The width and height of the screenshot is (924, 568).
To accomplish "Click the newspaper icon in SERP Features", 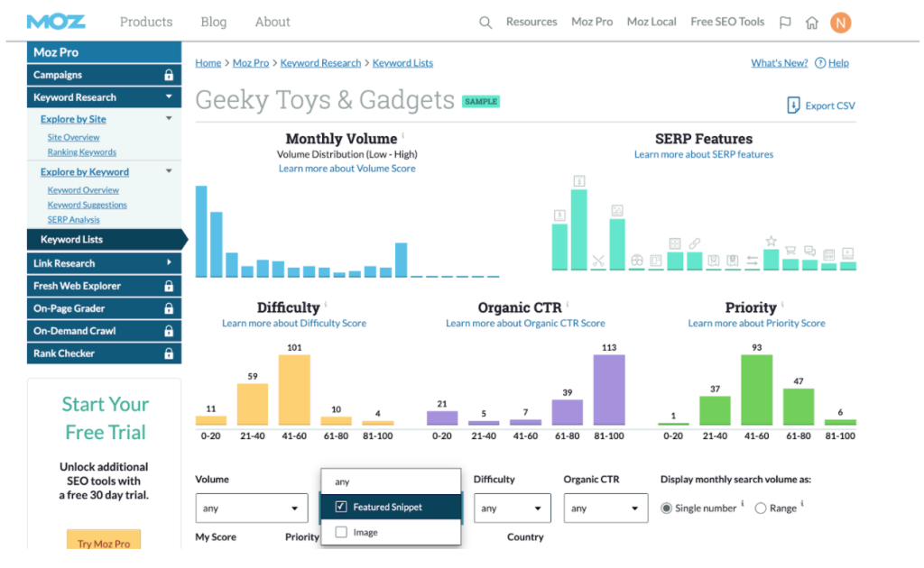I will (x=828, y=255).
